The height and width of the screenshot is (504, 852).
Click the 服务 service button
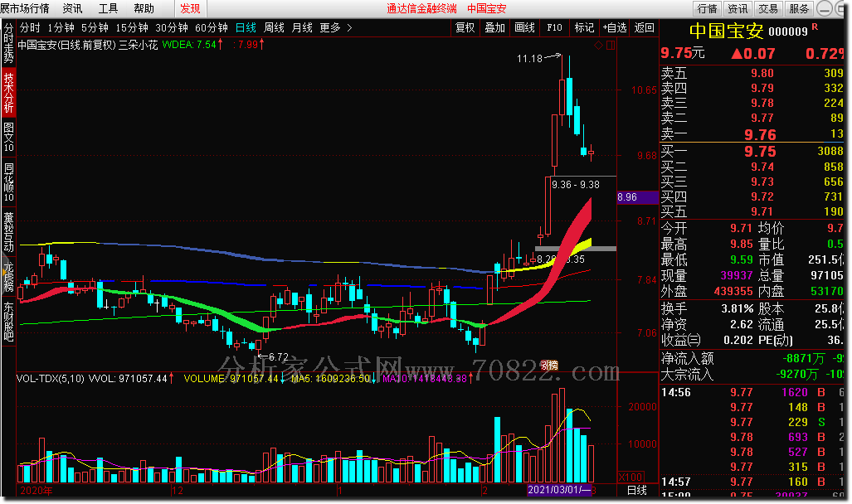tap(799, 8)
